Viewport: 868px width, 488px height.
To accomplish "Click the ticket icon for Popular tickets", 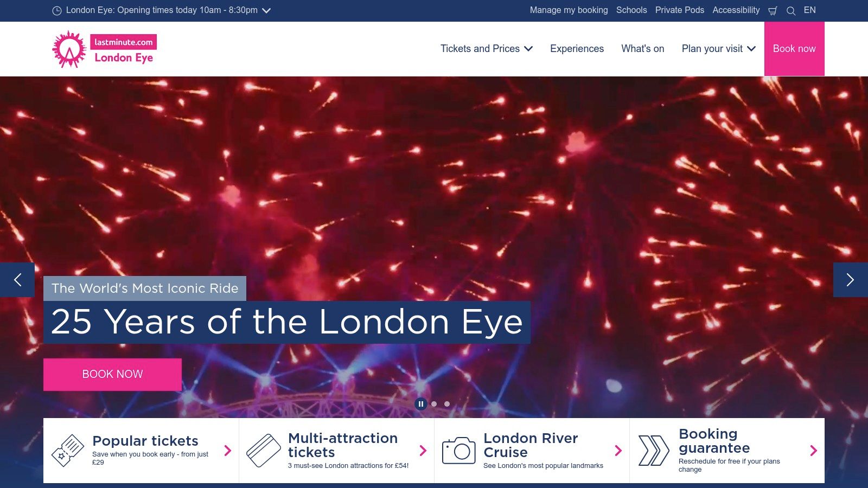I will tap(68, 451).
